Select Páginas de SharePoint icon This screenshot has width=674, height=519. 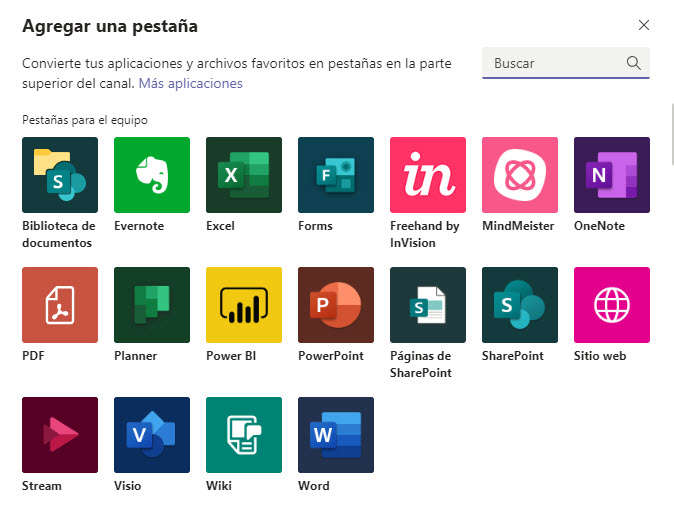(x=428, y=305)
